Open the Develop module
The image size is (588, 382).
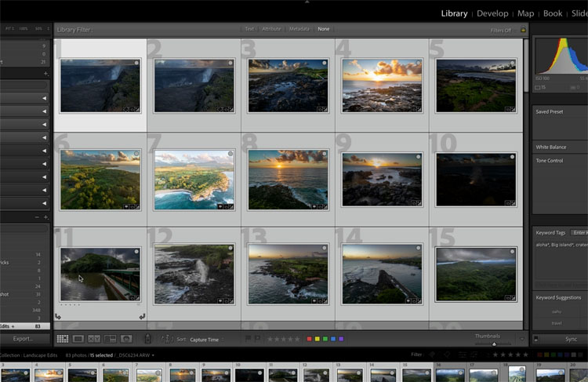(x=492, y=13)
